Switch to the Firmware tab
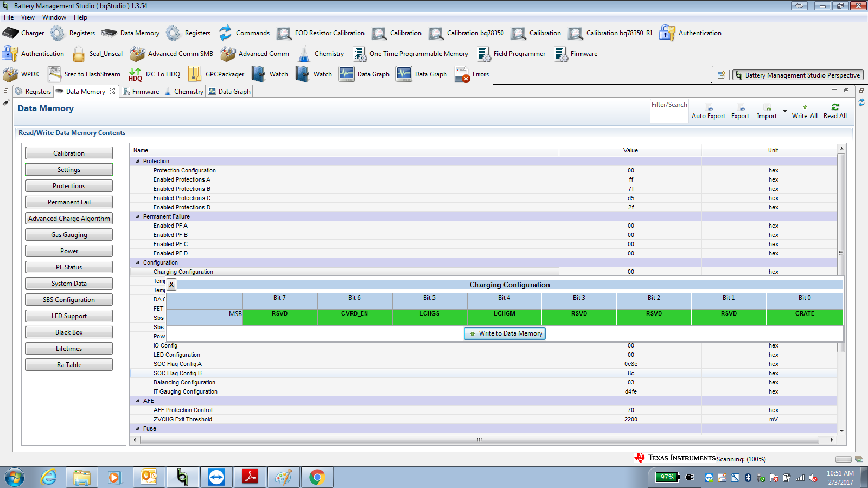868x488 pixels. click(x=141, y=92)
